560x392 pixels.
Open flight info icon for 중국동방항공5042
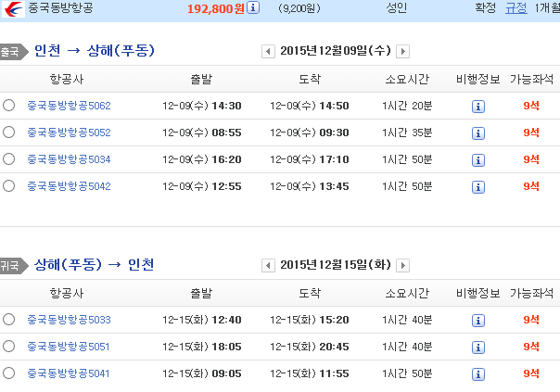click(x=478, y=186)
